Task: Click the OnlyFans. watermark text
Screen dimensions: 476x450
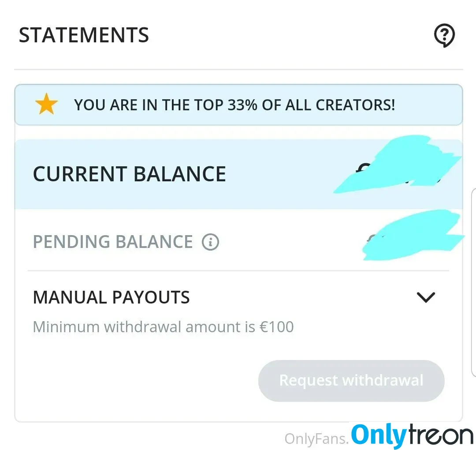Action: coord(316,439)
